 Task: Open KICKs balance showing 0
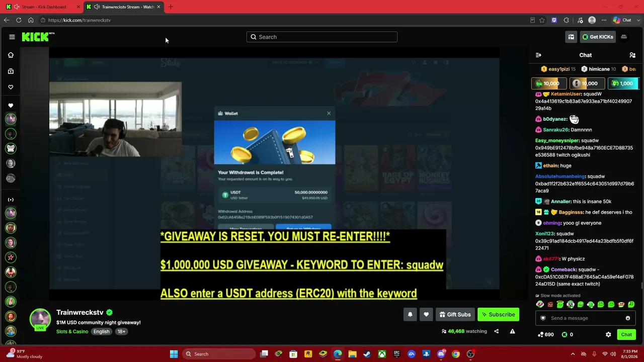pyautogui.click(x=568, y=334)
